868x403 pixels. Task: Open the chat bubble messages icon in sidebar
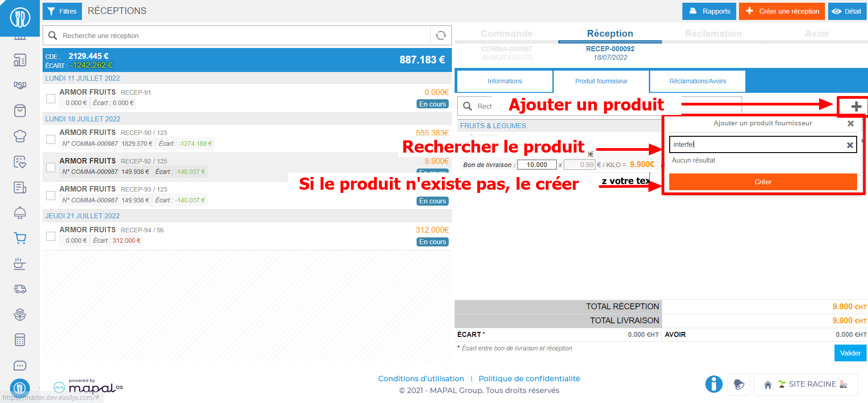[20, 365]
